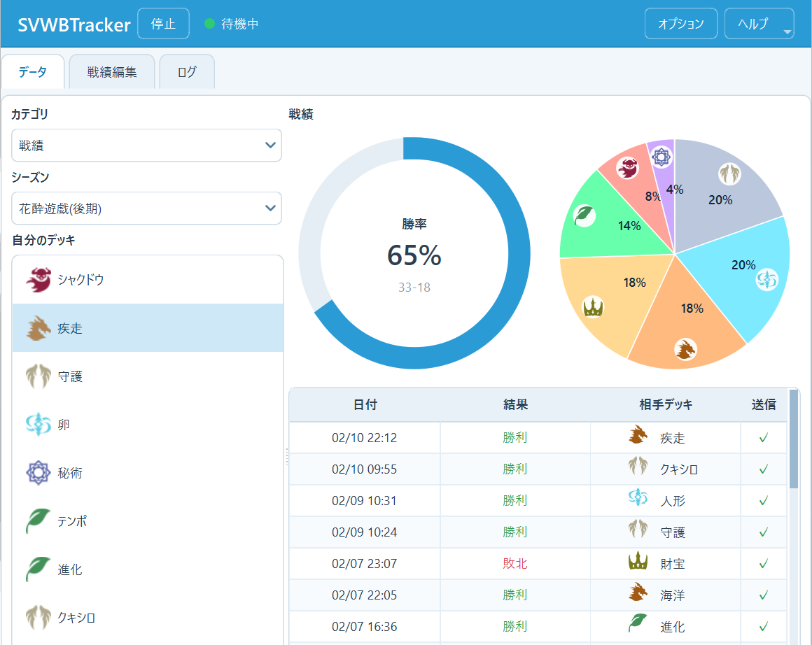Click the シャクドウ deck icon in list

(x=38, y=280)
